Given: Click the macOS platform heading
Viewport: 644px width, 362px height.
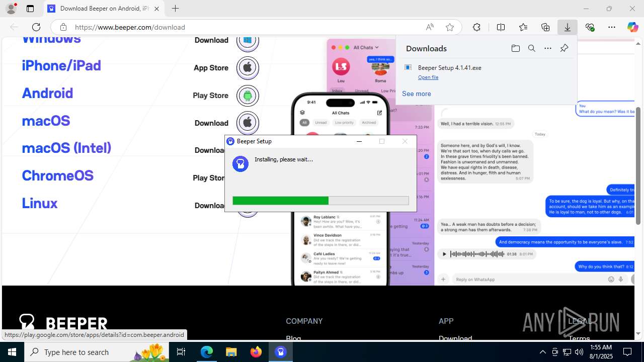Looking at the screenshot, I should pyautogui.click(x=46, y=121).
